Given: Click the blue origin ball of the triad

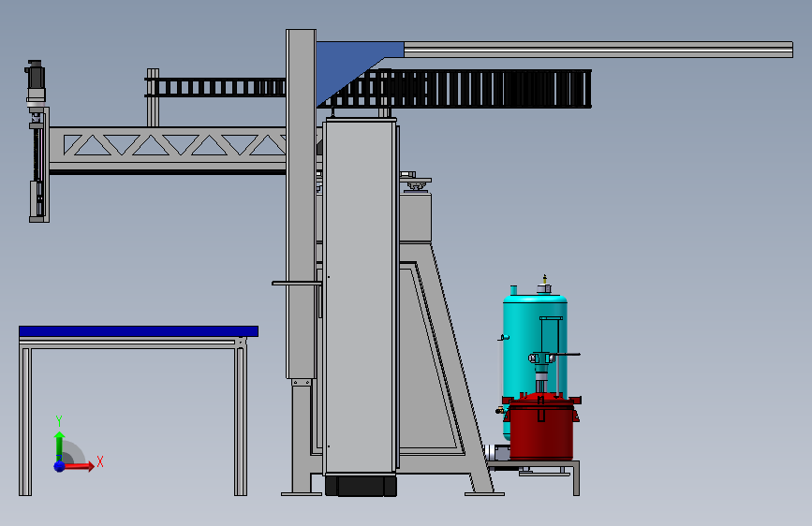Looking at the screenshot, I should click(x=59, y=466).
